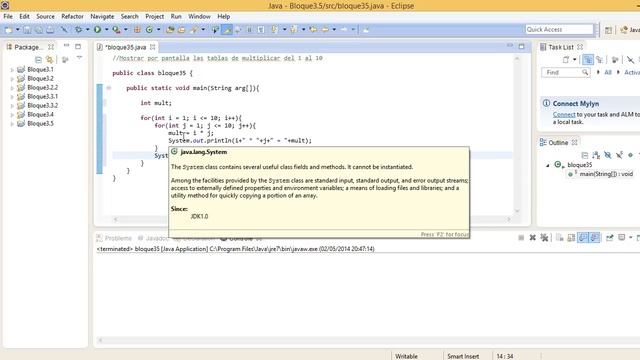Toggle Scheduled view in Task List
This screenshot has width=640, height=360.
tap(599, 60)
